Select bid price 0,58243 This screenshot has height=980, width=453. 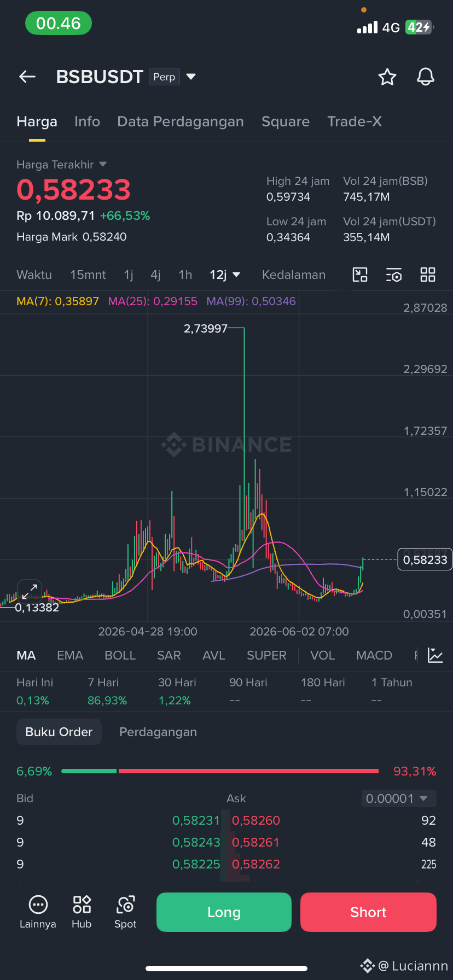pyautogui.click(x=196, y=842)
